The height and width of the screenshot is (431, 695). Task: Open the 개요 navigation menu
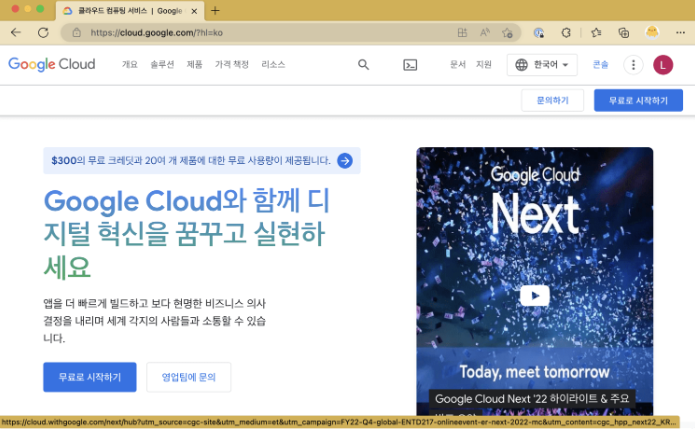point(130,65)
